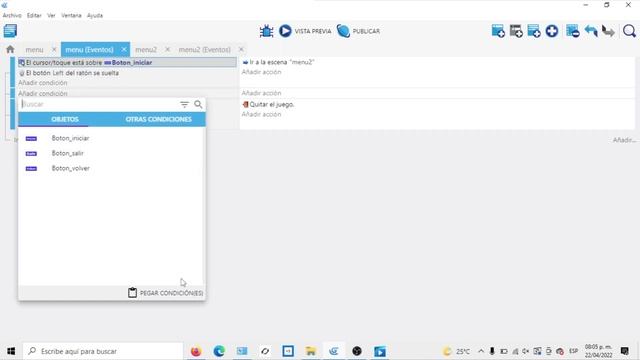Open the notification center icon
Viewport: 640px width, 360px height.
[624, 351]
